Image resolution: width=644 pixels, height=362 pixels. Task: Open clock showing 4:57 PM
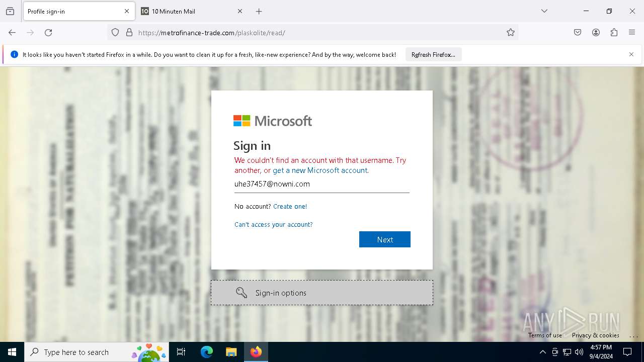[x=601, y=352]
